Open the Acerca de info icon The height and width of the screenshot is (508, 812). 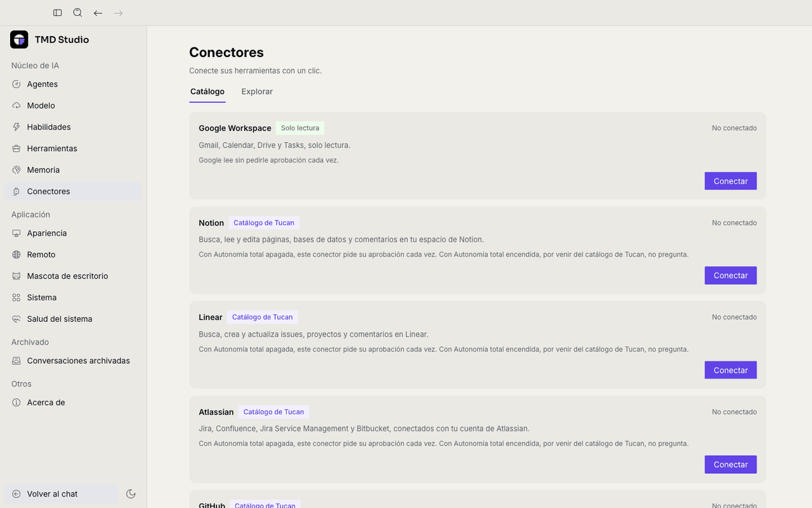[x=16, y=403]
